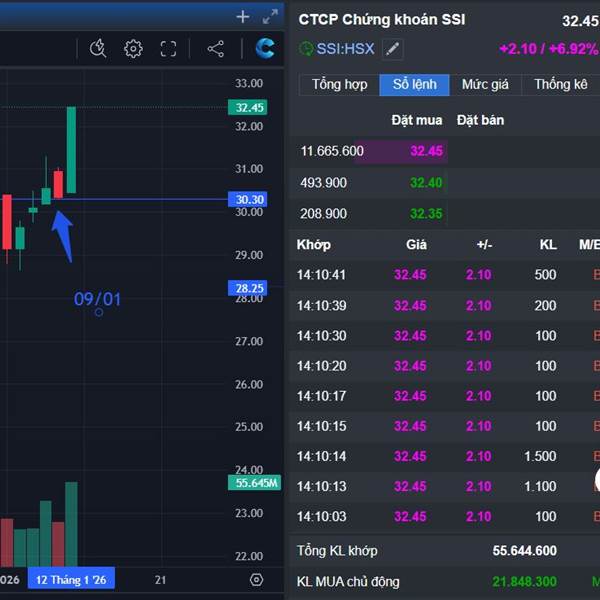Click the blue C logo icon
The image size is (600, 600).
(265, 49)
